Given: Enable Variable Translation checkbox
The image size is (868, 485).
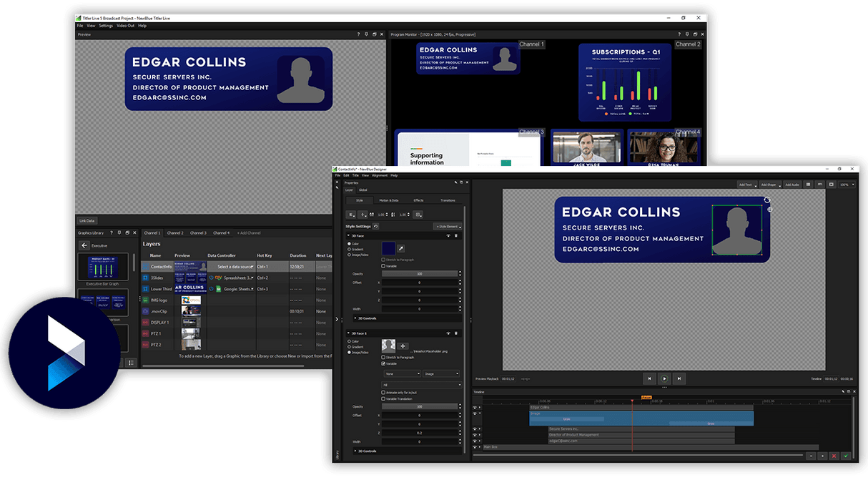Looking at the screenshot, I should pyautogui.click(x=383, y=398).
